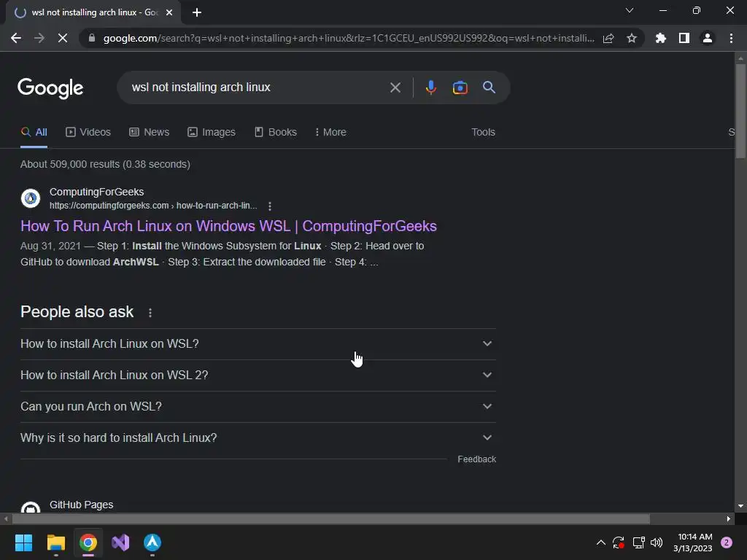This screenshot has height=560, width=747.
Task: Click the lock site info icon
Action: click(92, 38)
